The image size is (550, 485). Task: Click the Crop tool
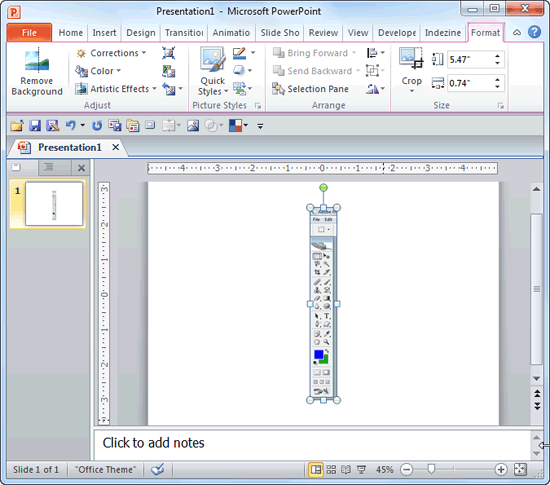coord(411,67)
